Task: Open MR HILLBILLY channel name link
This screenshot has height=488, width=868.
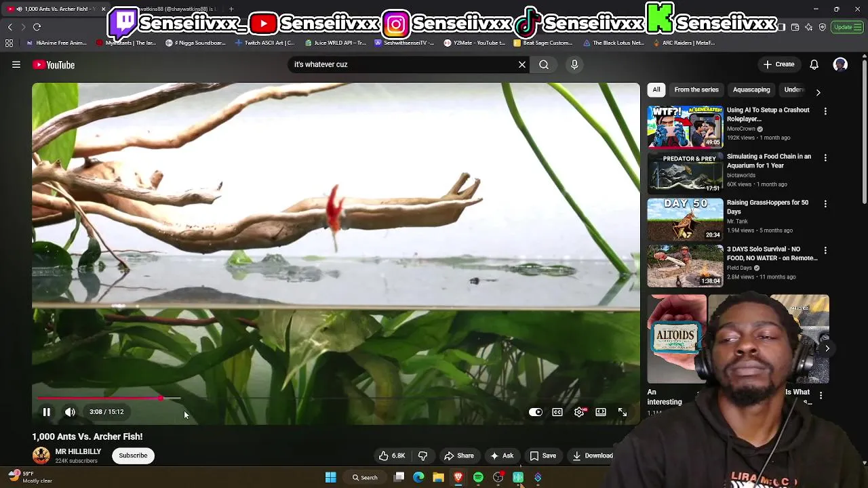Action: [x=78, y=451]
